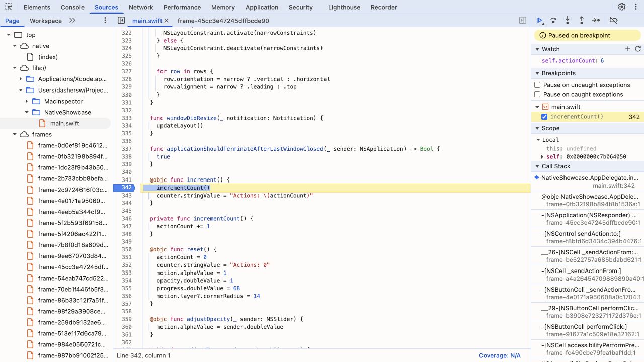Show more navigator tabs chevron
Viewport: 644px width, 362px height.
tap(72, 21)
